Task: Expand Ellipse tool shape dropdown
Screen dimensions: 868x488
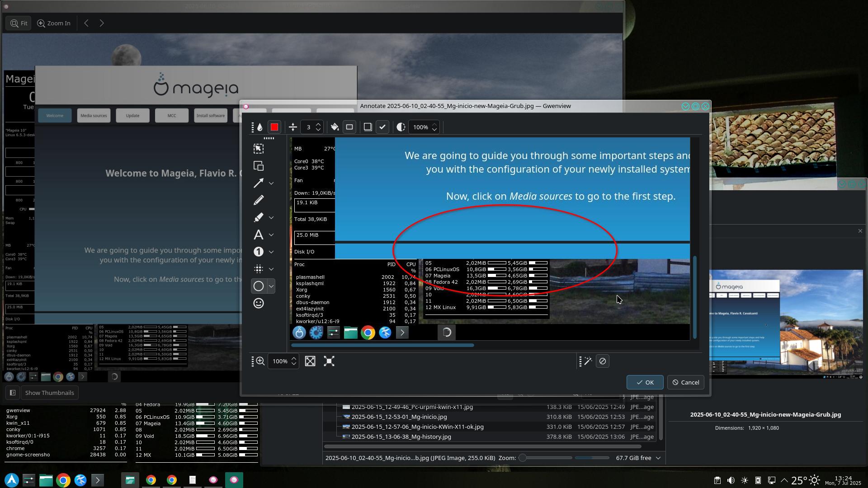Action: point(271,286)
